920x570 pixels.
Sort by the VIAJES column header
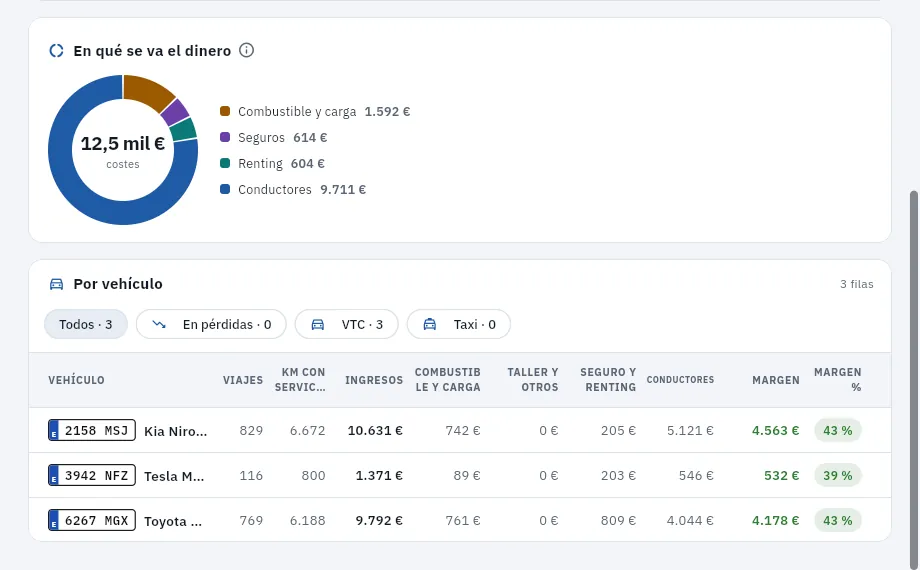pos(243,380)
